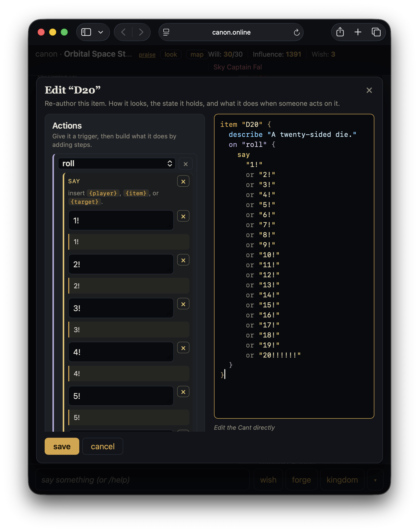419x532 pixels.
Task: Open the roll trigger dropdown
Action: pyautogui.click(x=117, y=163)
